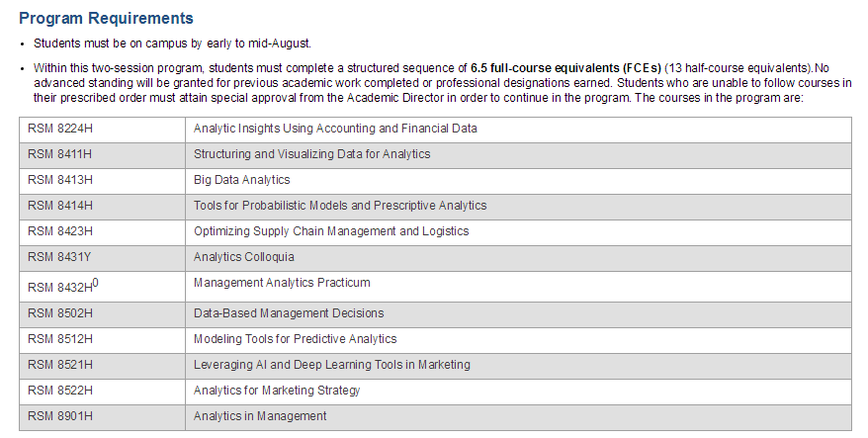
Task: Click the bold 6.5 full-course equivalents text
Action: click(x=565, y=68)
